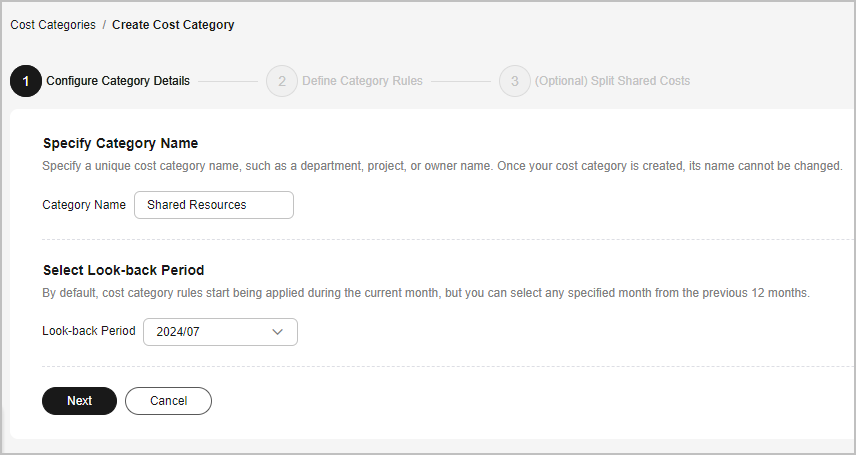Viewport: 856px width, 455px height.
Task: Click the Select Look-back Period heading
Action: pos(124,270)
